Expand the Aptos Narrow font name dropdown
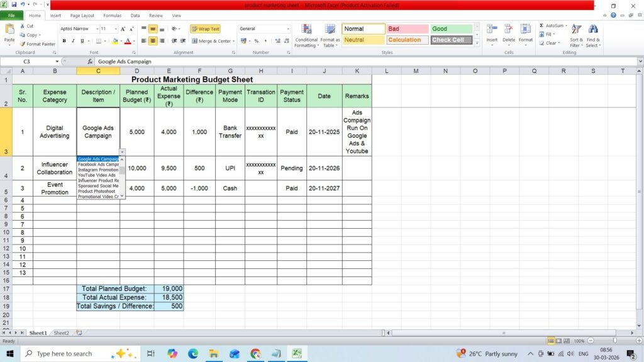Viewport: 644px width, 362px height. (x=97, y=29)
